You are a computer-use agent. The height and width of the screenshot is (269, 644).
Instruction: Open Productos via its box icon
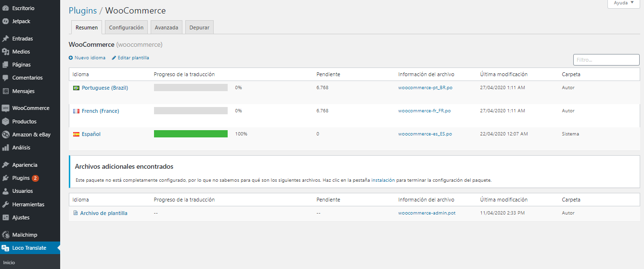[6, 121]
